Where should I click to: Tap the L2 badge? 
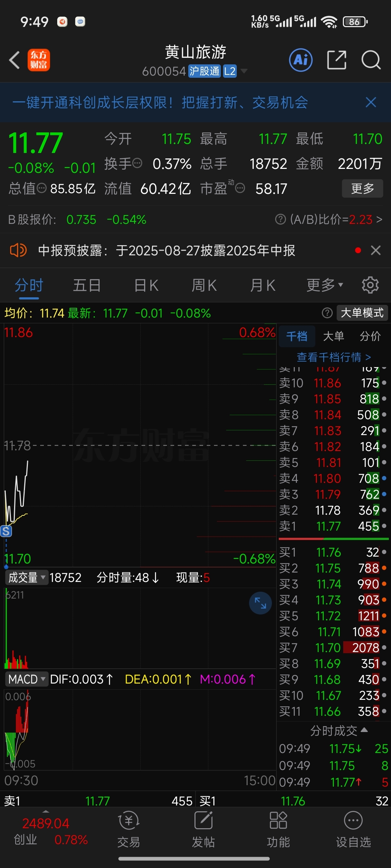click(230, 71)
